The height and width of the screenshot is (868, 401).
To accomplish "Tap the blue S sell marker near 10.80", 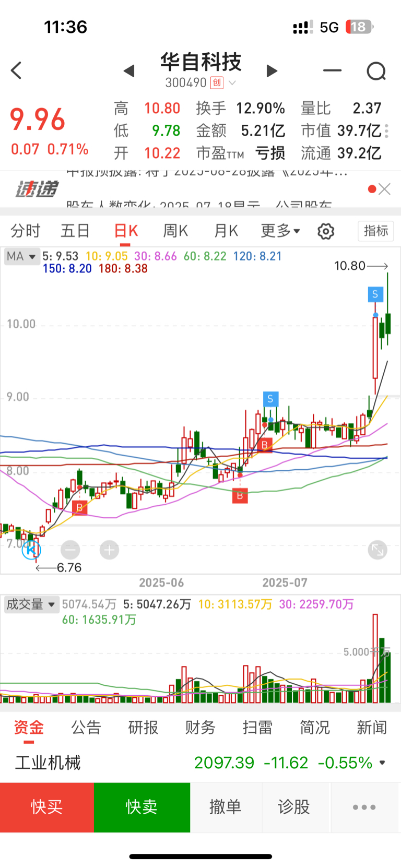I will (x=375, y=294).
